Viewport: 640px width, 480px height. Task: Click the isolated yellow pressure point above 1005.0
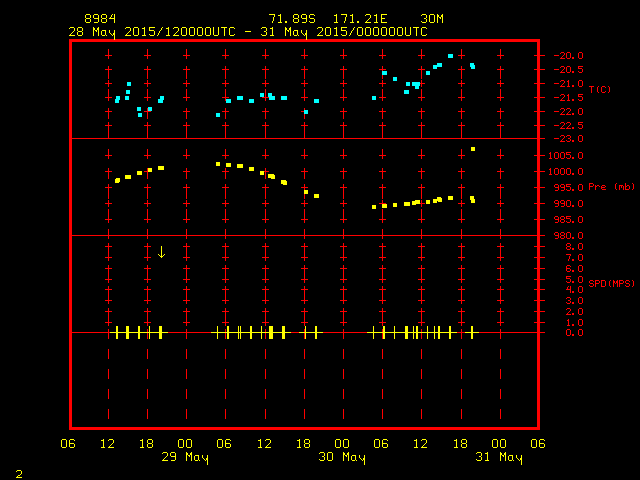pos(473,149)
